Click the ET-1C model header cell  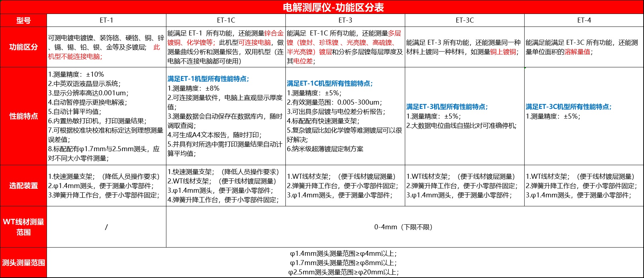pyautogui.click(x=226, y=20)
